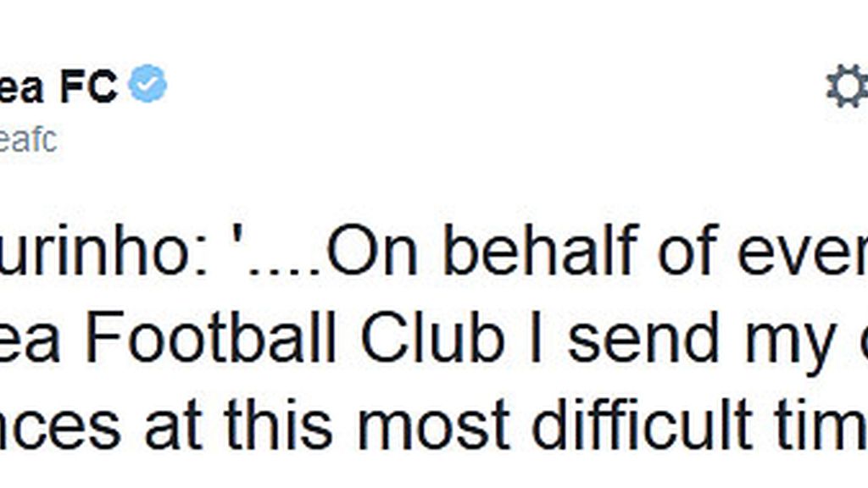Open the Chelsea FC account name
This screenshot has width=868, height=488.
point(59,86)
